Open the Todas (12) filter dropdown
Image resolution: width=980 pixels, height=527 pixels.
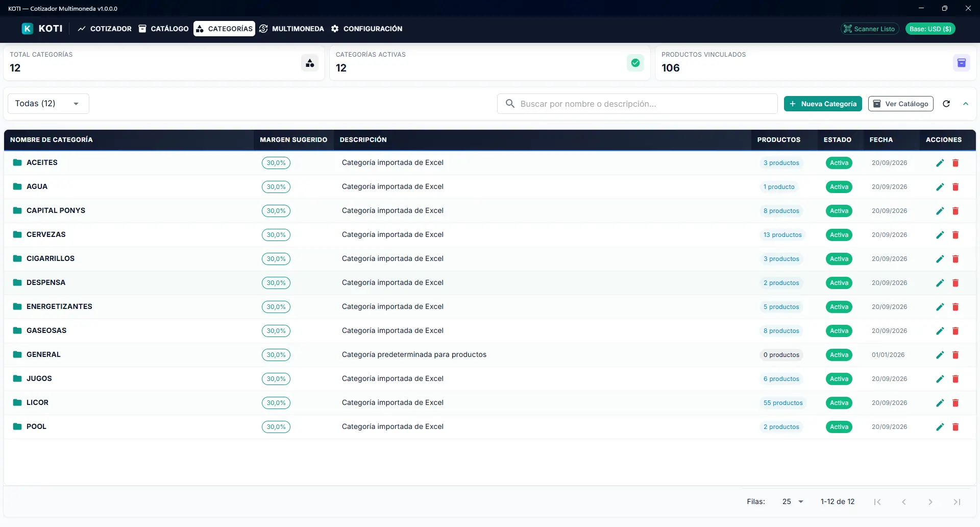click(48, 104)
